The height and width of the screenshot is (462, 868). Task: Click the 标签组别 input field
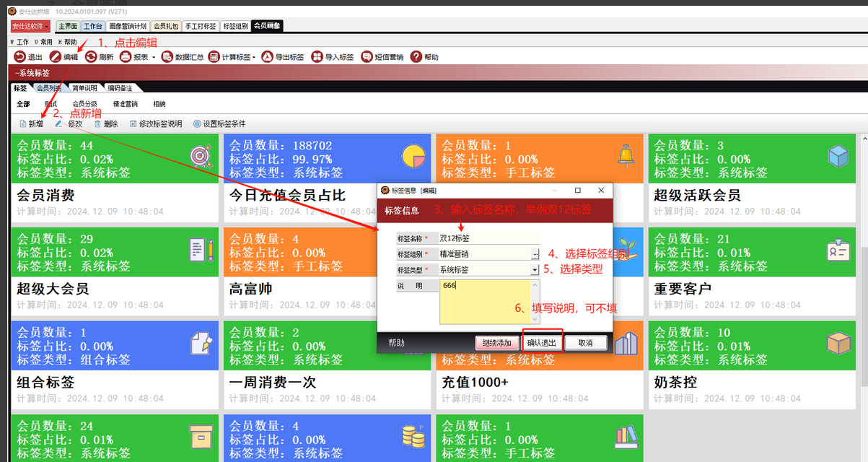click(x=484, y=254)
